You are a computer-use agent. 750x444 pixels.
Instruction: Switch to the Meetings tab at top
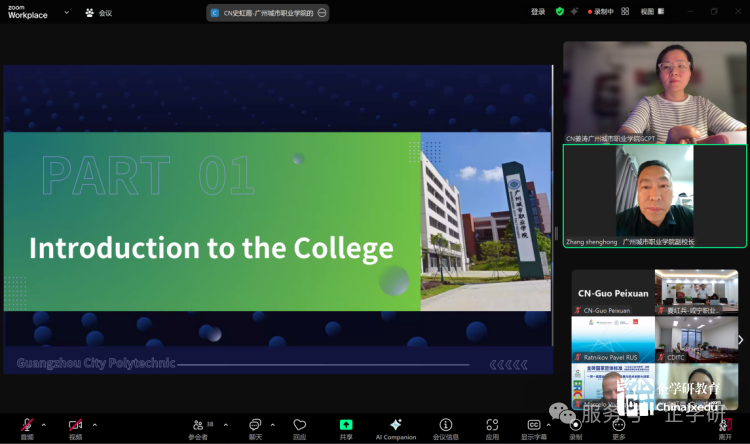point(98,13)
